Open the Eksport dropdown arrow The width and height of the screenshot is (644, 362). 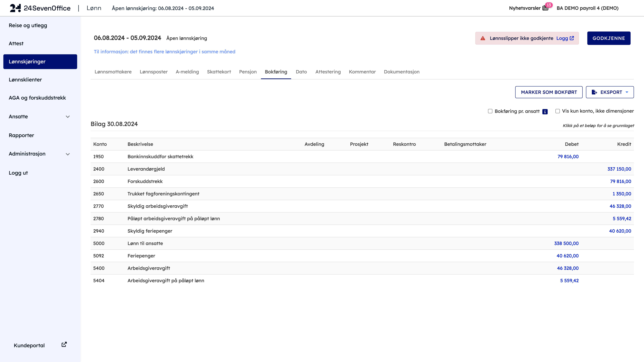[627, 92]
